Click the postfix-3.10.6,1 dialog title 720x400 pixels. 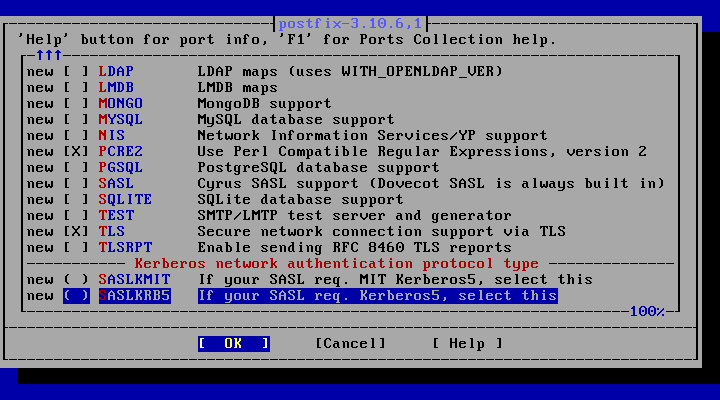coord(350,23)
